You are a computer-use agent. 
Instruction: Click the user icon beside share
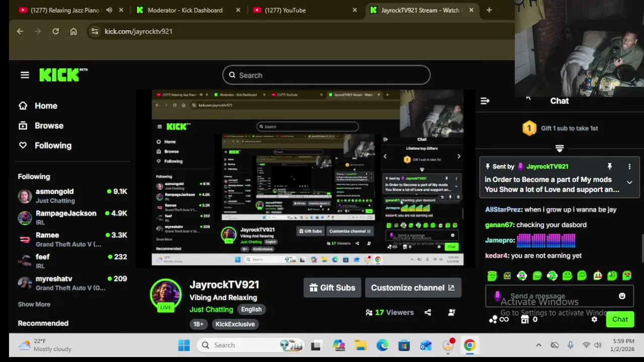(452, 312)
